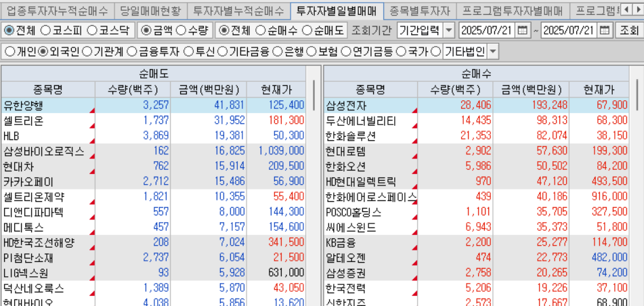Select the 코스닥 radio button
The height and width of the screenshot is (306, 644).
[92, 30]
